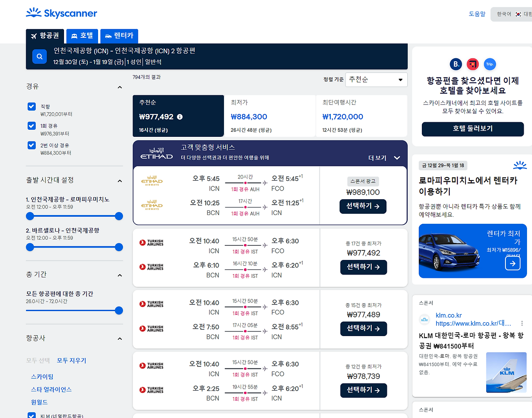Click the 호텔 둘러보기 button
Viewport: 532px width, 418px height.
[473, 129]
